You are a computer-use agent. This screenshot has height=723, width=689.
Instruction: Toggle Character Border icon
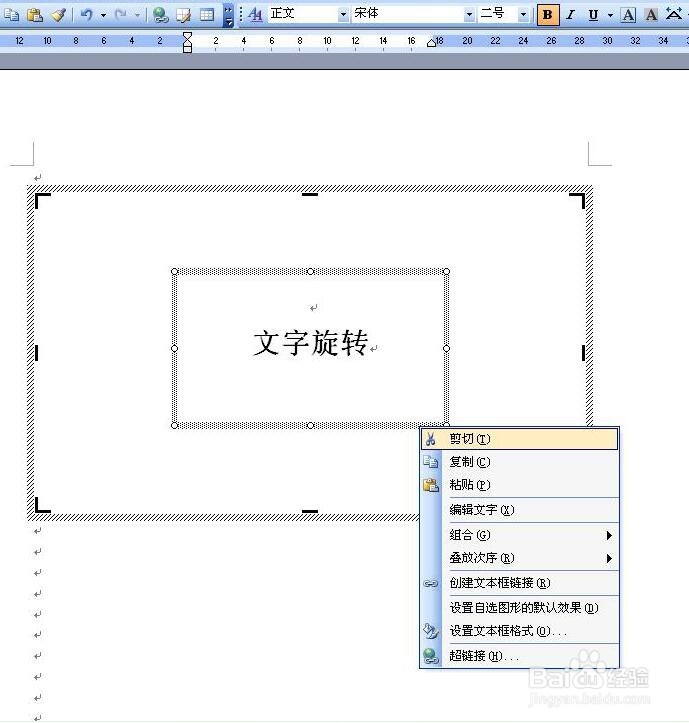628,15
